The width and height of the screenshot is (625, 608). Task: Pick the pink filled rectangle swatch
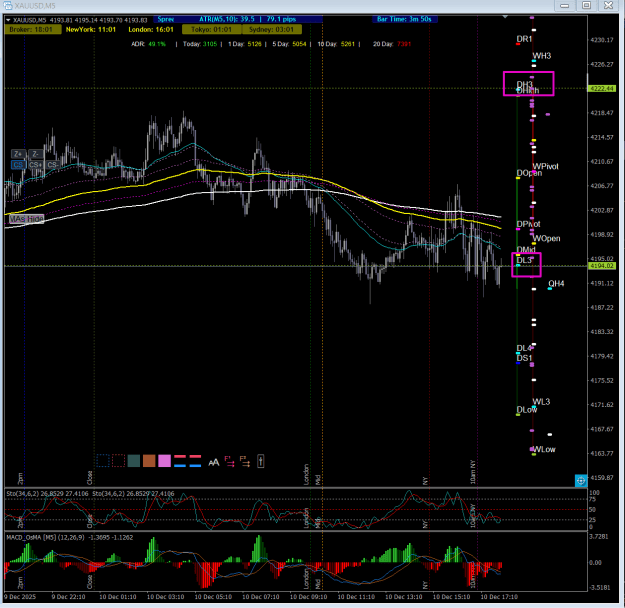click(x=165, y=461)
